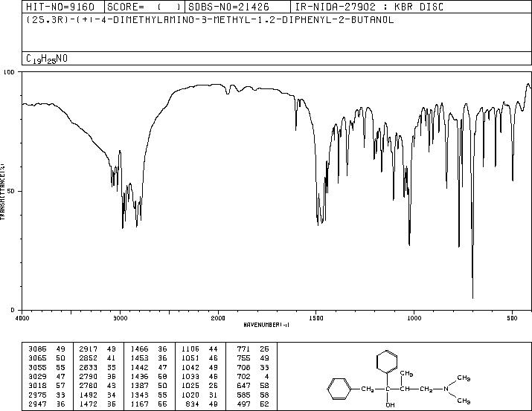The width and height of the screenshot is (532, 411).
Task: Click the 3029 peak entry in the table
Action: [46, 376]
